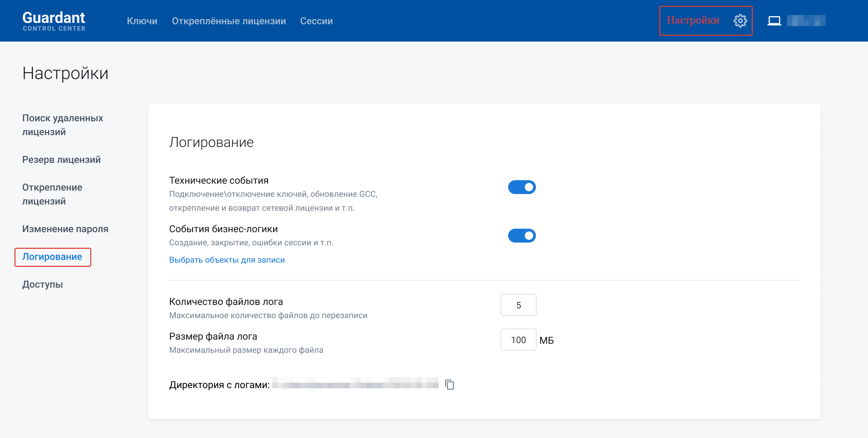
Task: Click the blurred host name in header
Action: tap(806, 21)
